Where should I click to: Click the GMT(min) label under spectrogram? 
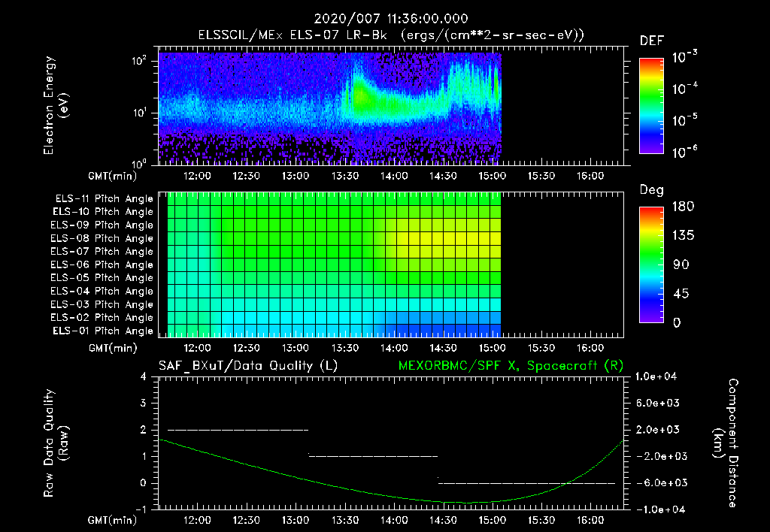point(113,176)
